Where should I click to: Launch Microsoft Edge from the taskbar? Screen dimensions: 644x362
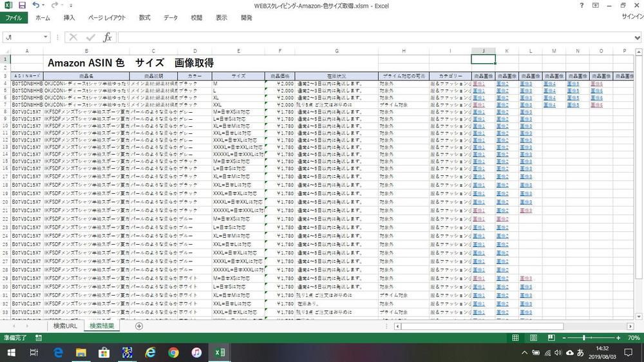[x=58, y=352]
